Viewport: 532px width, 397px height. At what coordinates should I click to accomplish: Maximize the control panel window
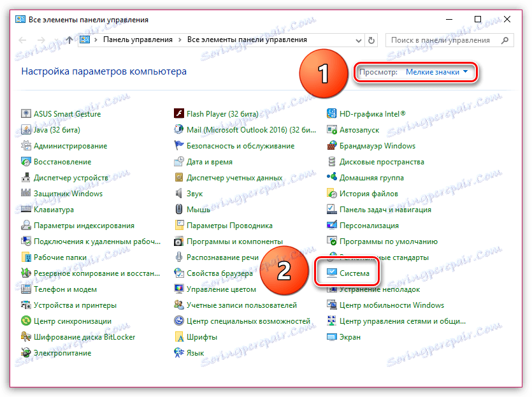pos(478,19)
